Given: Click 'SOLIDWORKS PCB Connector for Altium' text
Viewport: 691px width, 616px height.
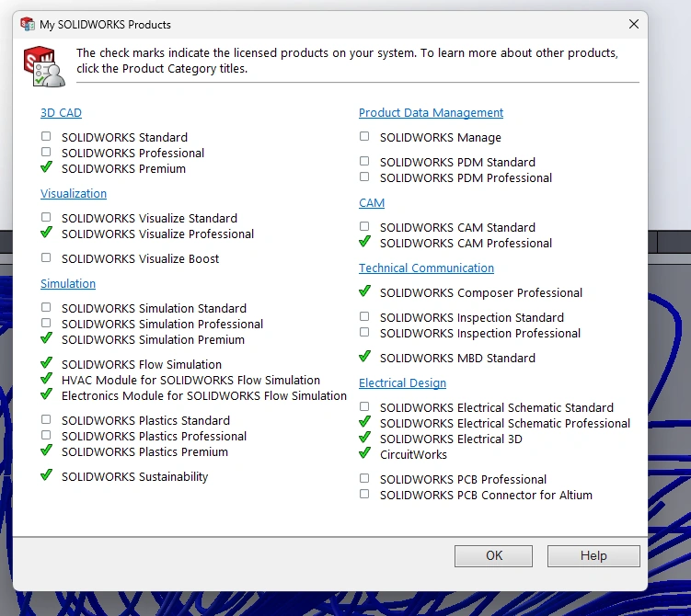Looking at the screenshot, I should click(486, 496).
